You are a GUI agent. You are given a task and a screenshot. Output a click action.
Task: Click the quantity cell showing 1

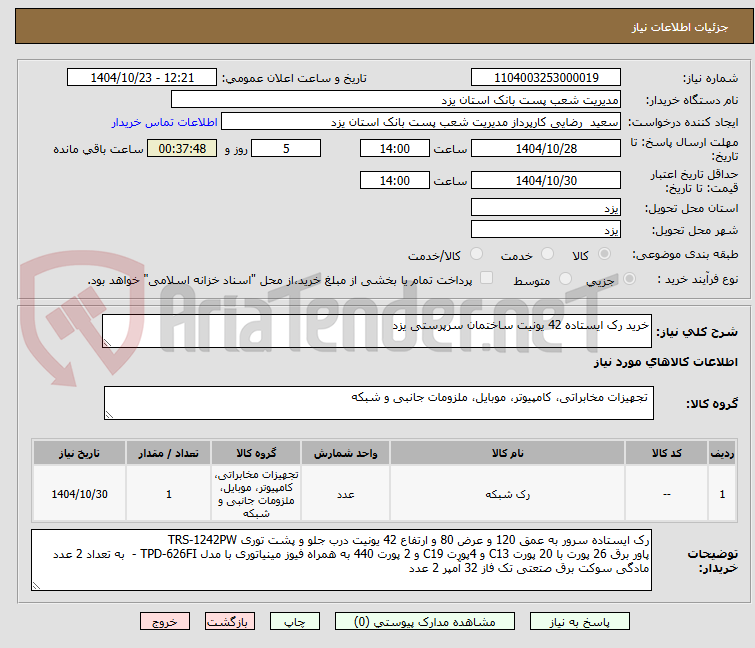coord(168,494)
